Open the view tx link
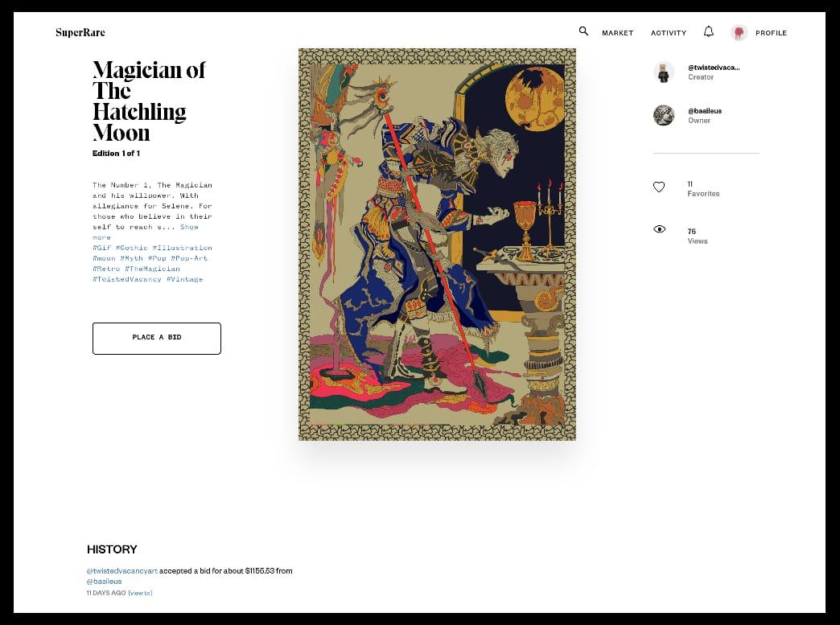The image size is (840, 625). click(x=140, y=593)
